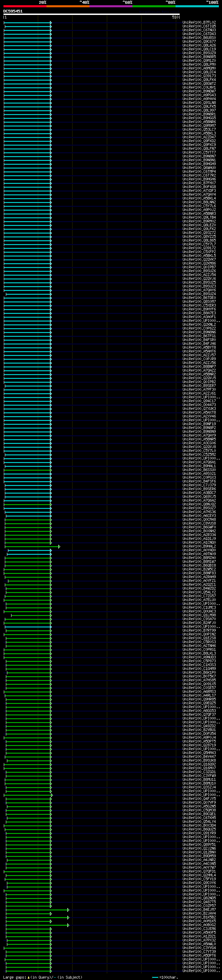222x980 pixels.
Task: Select hit label UniRef100_Q93Z72
Action: pos(199,233)
